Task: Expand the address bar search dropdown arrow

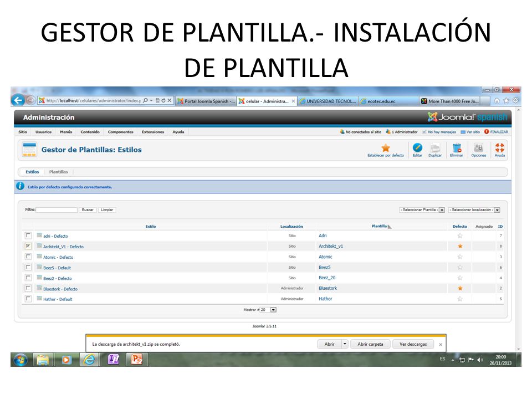Action: click(151, 100)
